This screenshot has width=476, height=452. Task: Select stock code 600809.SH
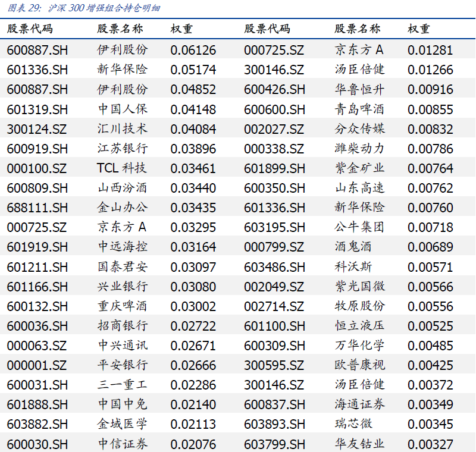tap(37, 188)
